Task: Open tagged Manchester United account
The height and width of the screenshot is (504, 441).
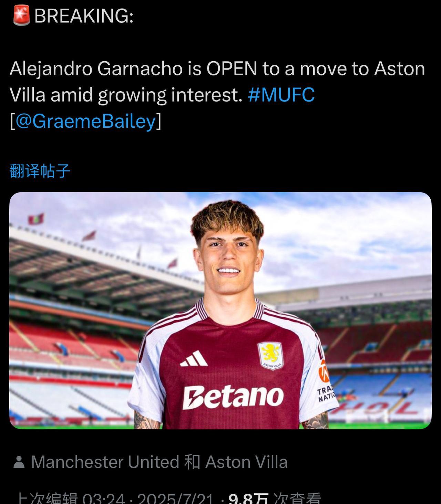Action: (105, 462)
